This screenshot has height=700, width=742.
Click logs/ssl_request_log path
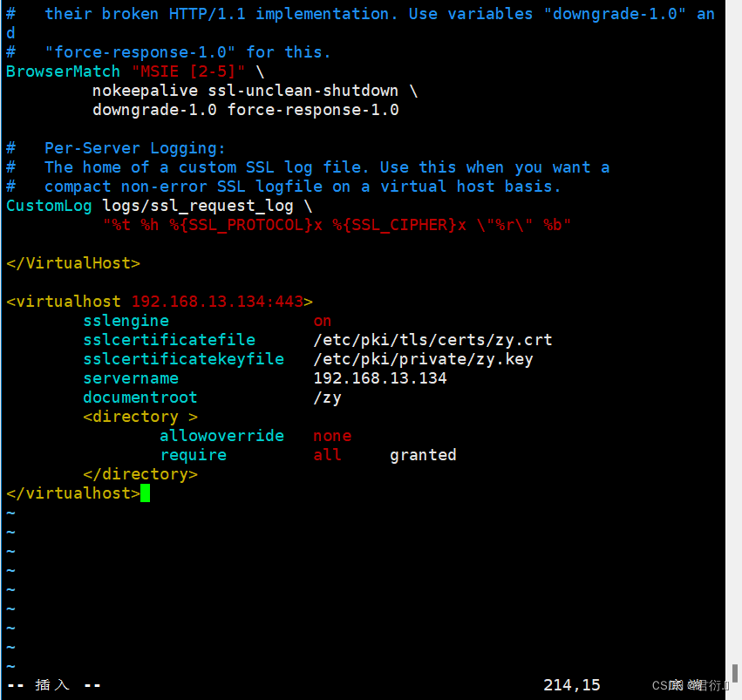click(198, 206)
